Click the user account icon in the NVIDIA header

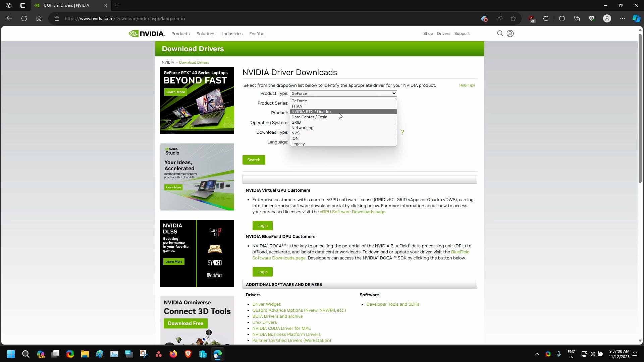[510, 34]
